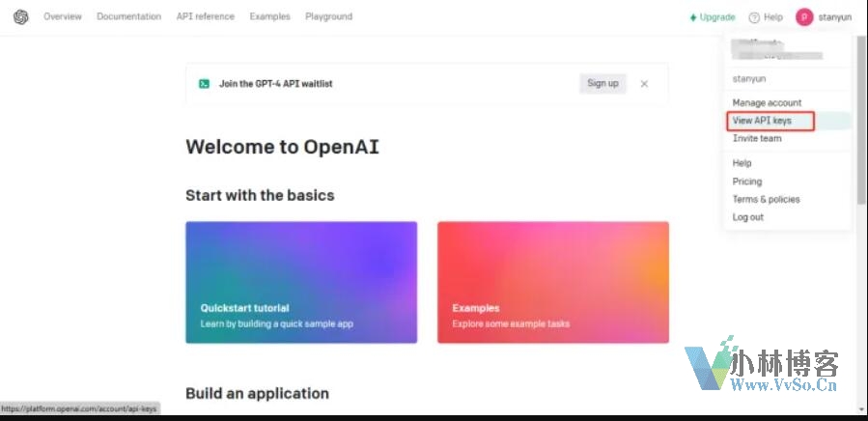Click the stanyun username in header
This screenshot has width=868, height=421.
click(x=835, y=17)
